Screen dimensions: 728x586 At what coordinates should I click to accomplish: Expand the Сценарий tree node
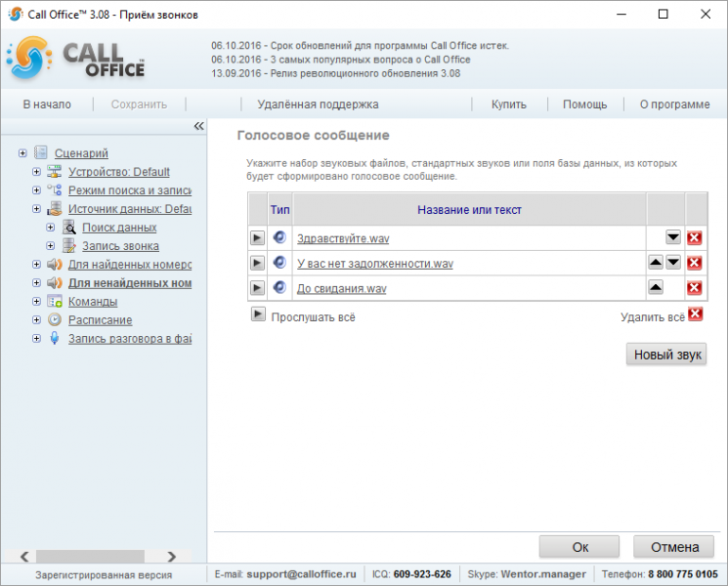[x=22, y=153]
